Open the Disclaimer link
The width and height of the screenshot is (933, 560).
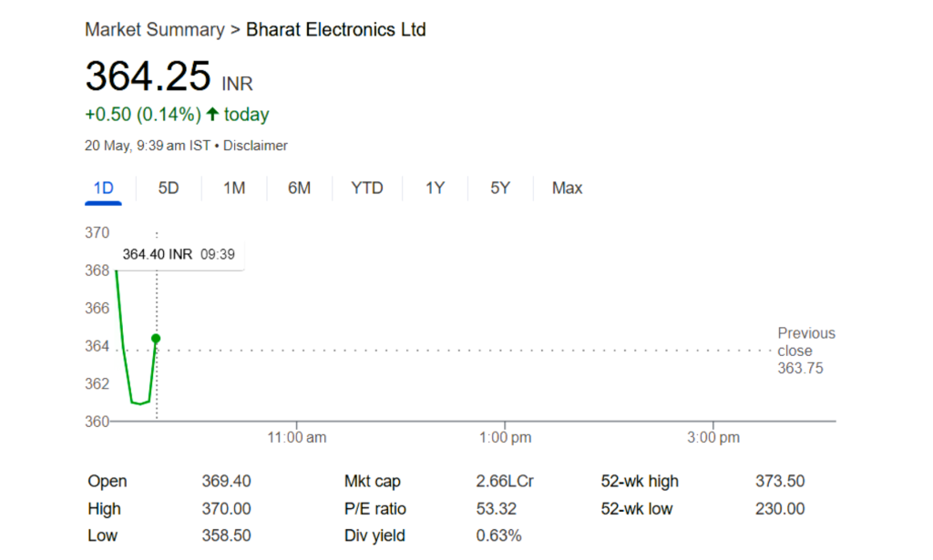tap(255, 146)
